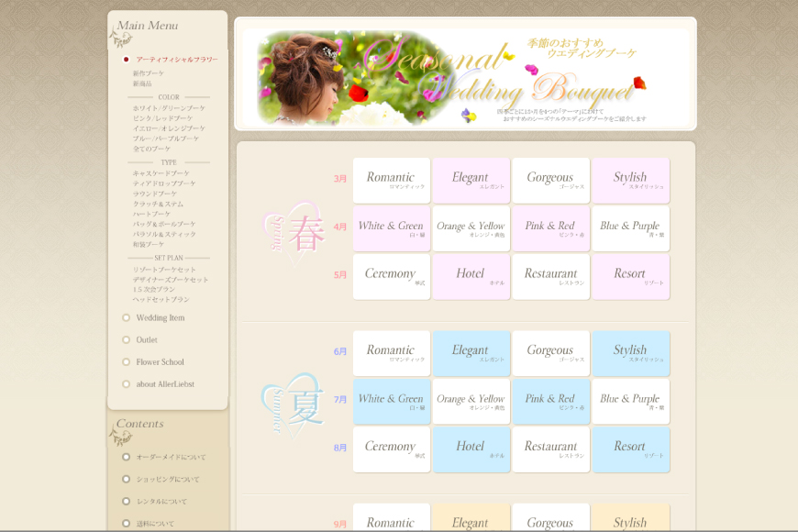The image size is (798, 532).
Task: Open the 8月 Hotel tile
Action: (471, 449)
